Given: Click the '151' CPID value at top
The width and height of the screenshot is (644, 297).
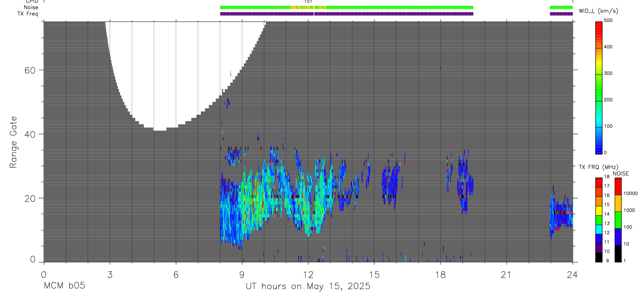Looking at the screenshot, I should click(x=308, y=2).
